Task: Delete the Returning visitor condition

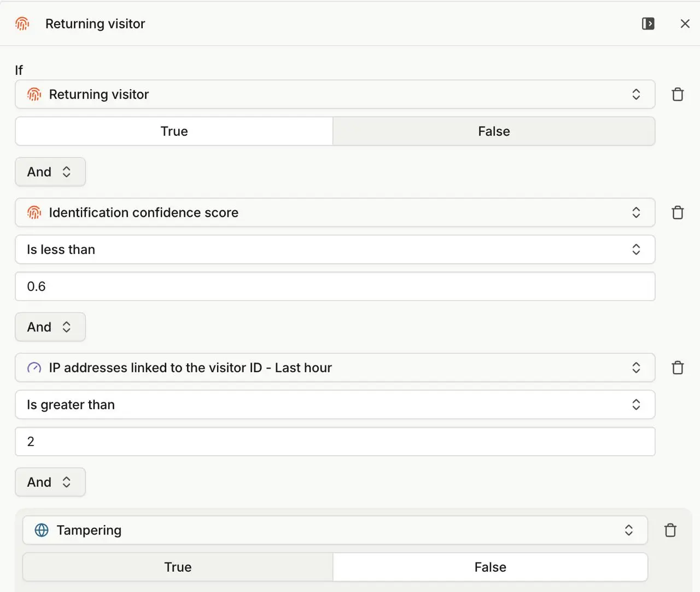Action: [x=678, y=94]
